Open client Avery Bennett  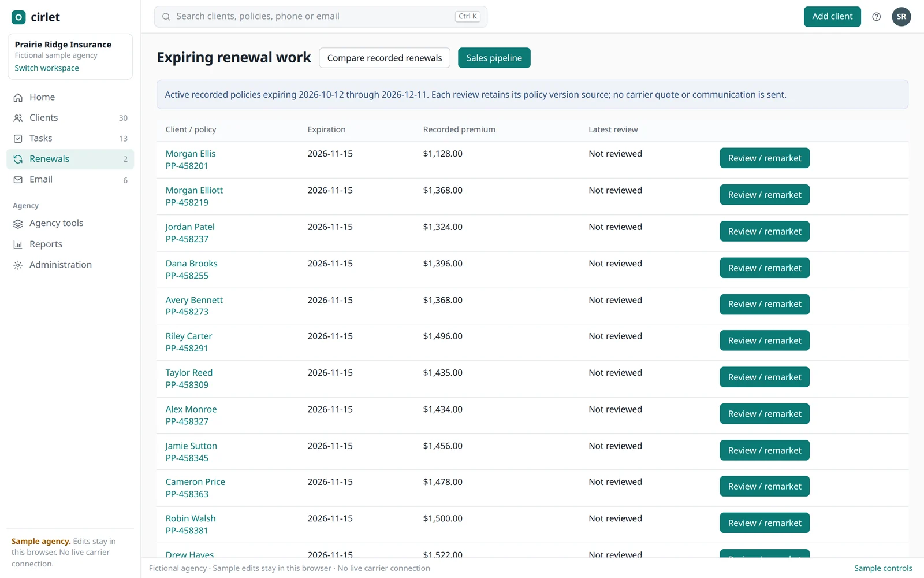click(194, 300)
